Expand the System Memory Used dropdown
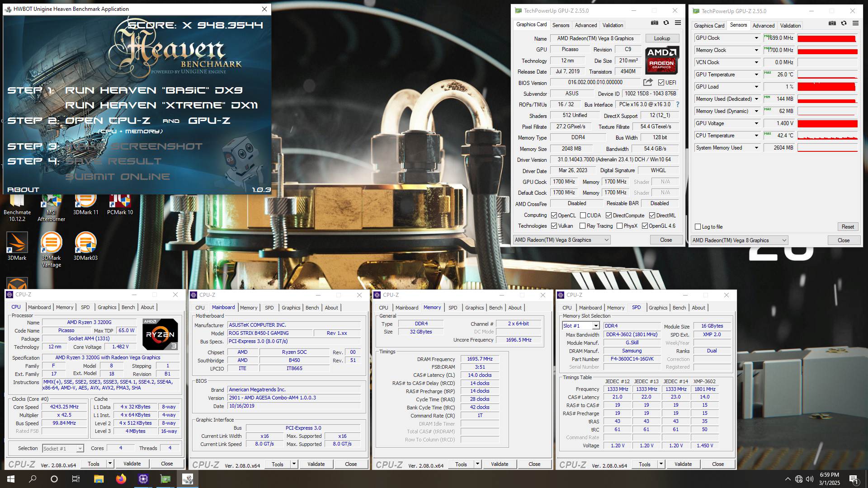Screen dimensions: 868x488 [x=756, y=148]
